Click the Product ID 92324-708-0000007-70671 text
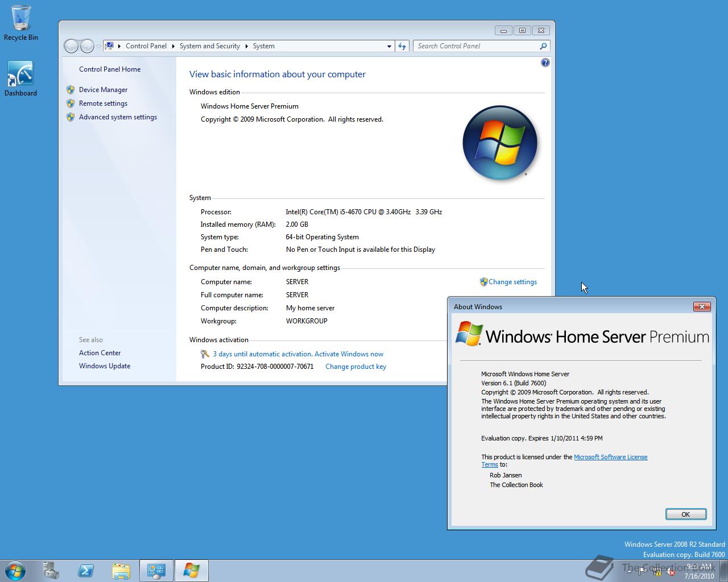Viewport: 728px width, 582px height. pyautogui.click(x=257, y=367)
